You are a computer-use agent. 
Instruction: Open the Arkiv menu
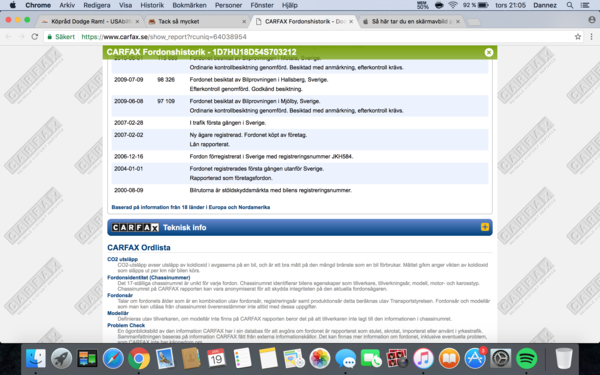point(67,5)
